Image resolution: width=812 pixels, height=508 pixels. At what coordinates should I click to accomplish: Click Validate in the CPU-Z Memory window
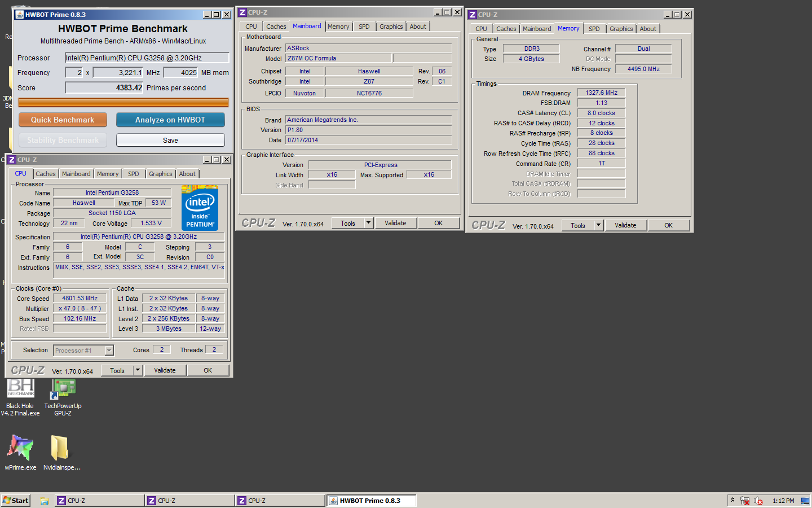pos(625,226)
